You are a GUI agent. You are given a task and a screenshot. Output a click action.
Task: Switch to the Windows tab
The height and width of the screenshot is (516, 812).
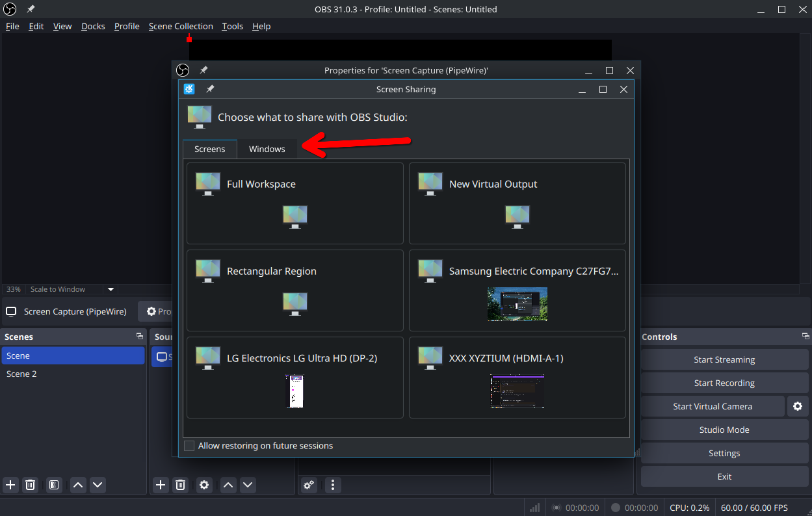tap(267, 149)
